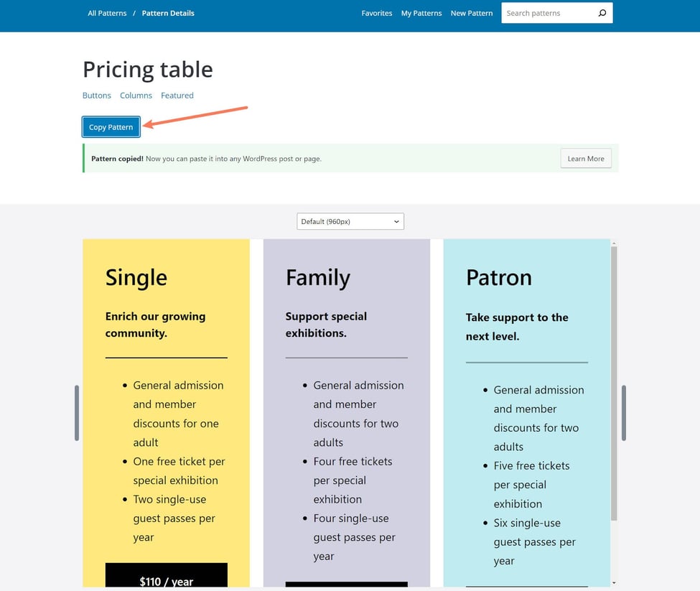Open the Pattern Details breadcrumb link

pos(168,12)
